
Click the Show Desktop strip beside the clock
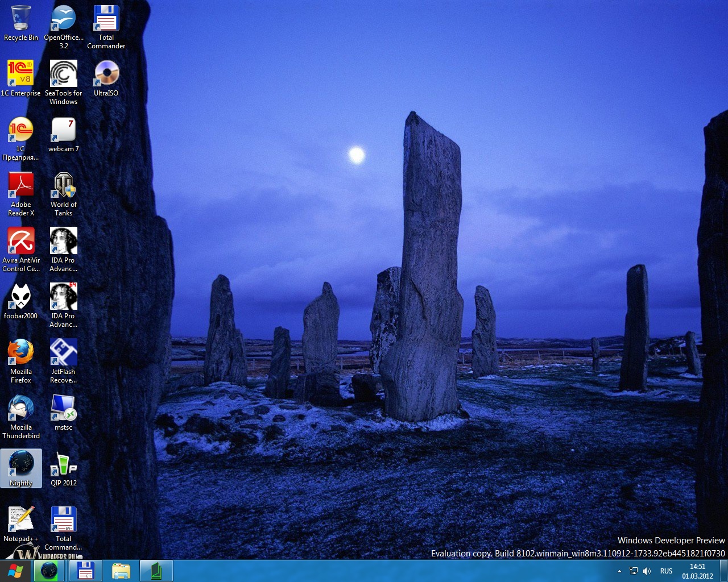click(723, 571)
